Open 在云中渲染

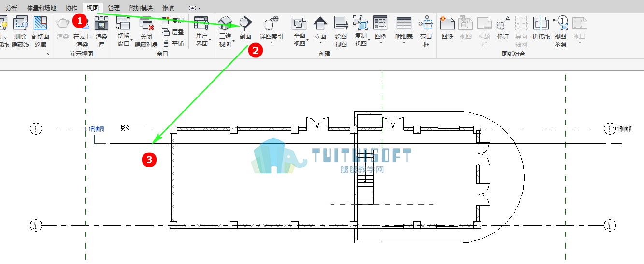click(82, 31)
